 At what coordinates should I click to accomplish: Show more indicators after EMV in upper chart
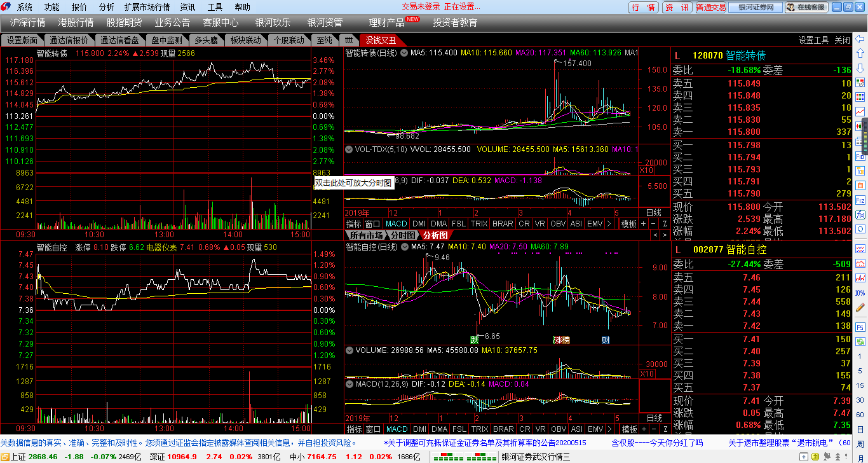tap(609, 224)
